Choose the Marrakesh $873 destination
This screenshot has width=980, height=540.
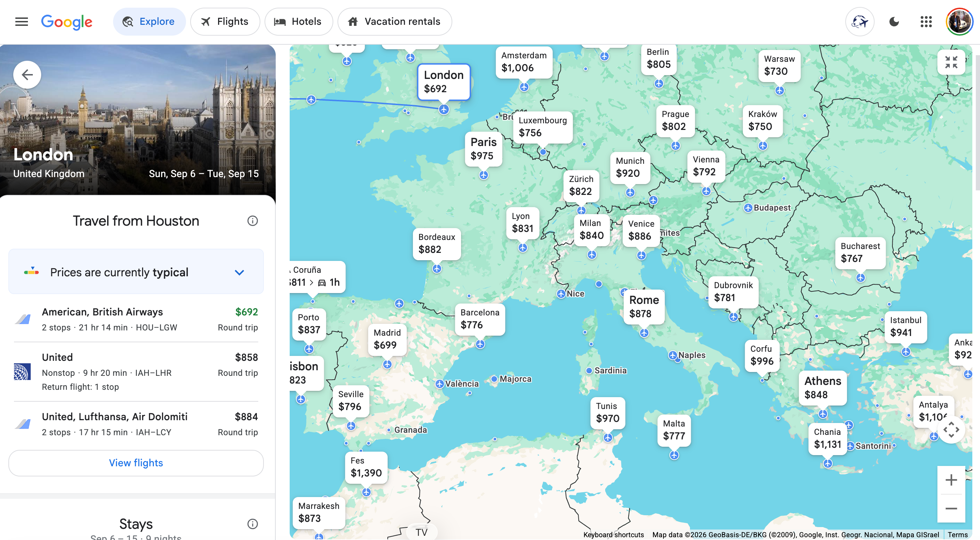[318, 513]
